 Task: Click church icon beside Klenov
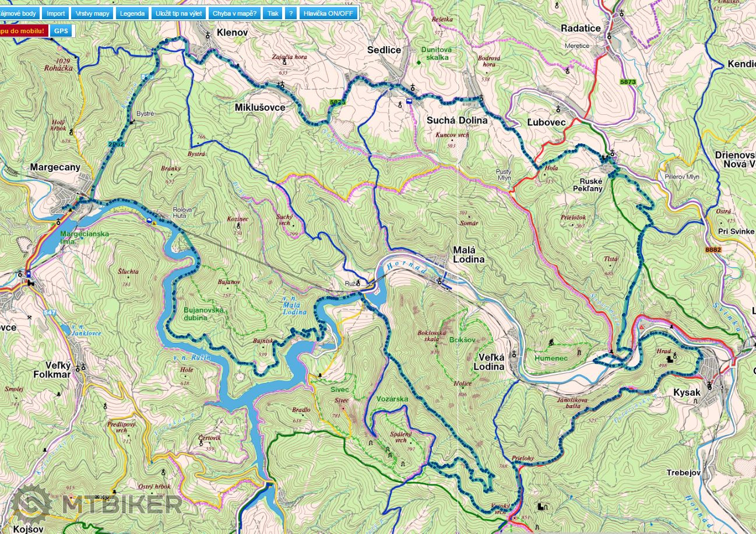208,34
